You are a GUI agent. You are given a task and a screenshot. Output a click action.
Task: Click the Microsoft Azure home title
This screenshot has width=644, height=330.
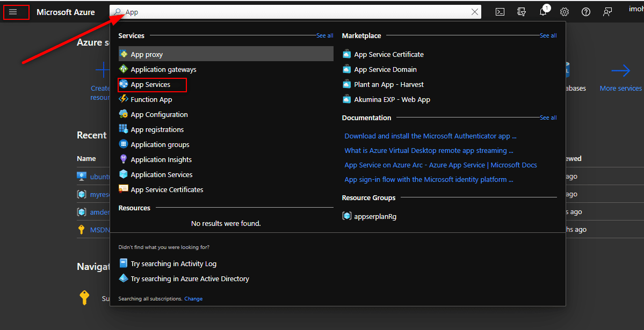tap(66, 12)
